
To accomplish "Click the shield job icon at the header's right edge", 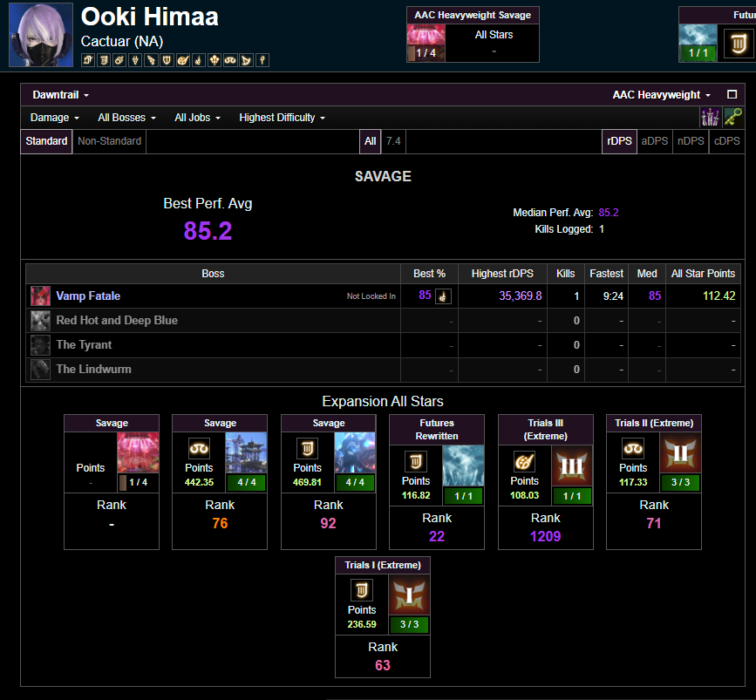I will point(739,44).
